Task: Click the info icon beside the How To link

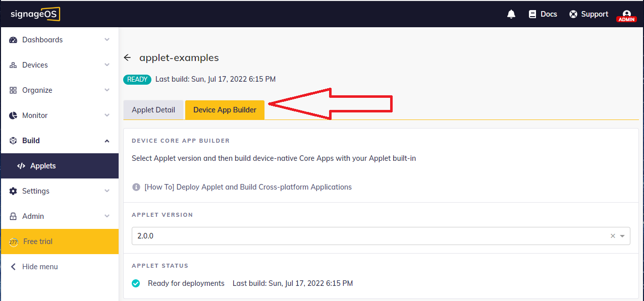Action: pyautogui.click(x=136, y=187)
